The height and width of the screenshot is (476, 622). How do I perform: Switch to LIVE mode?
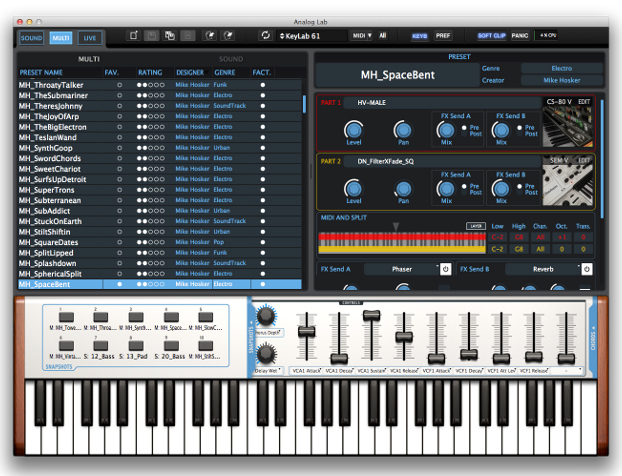[90, 37]
